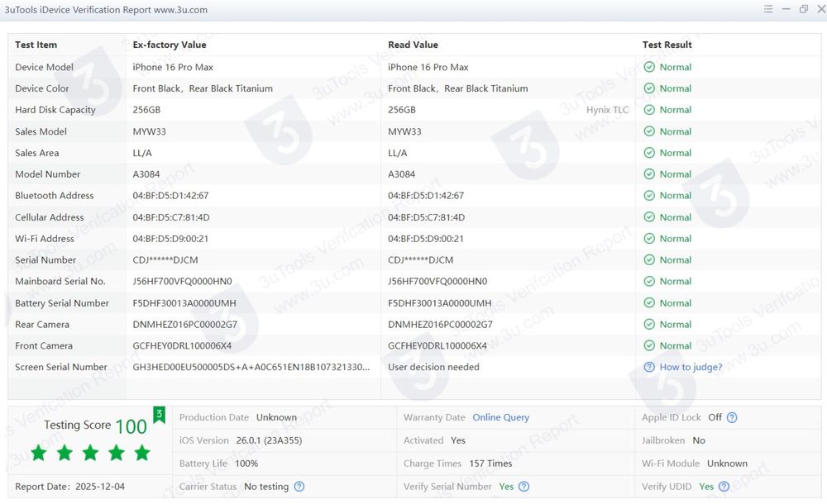Click the Screen Serial Number row label
The image size is (827, 504).
[61, 367]
